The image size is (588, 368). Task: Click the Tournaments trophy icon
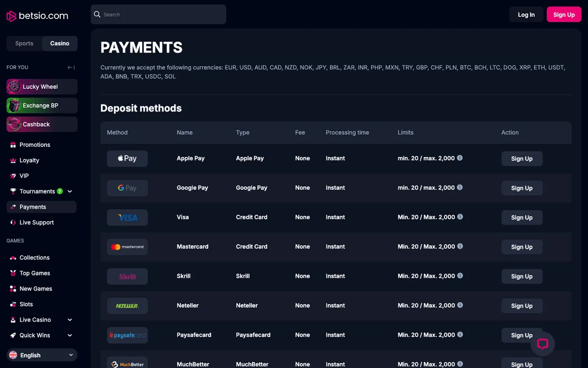[13, 191]
